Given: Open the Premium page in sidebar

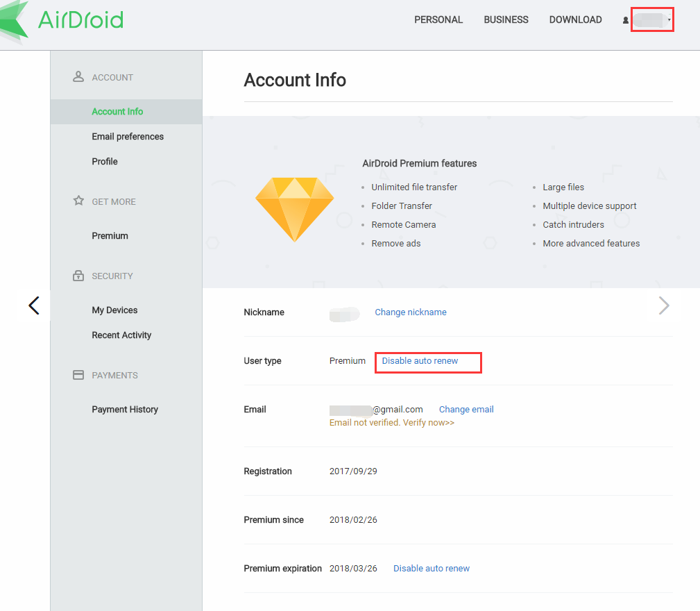Looking at the screenshot, I should pyautogui.click(x=110, y=235).
